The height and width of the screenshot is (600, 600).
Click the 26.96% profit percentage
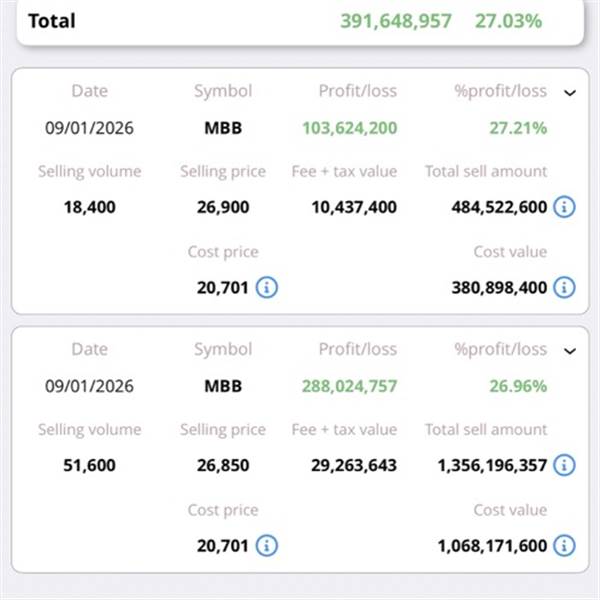coord(518,386)
